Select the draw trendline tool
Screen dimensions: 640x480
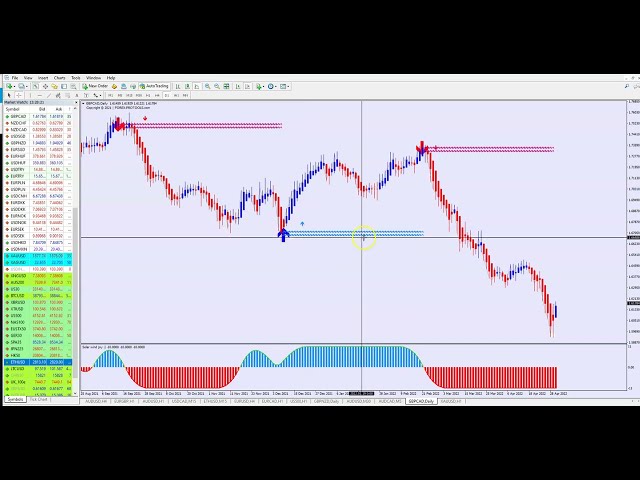click(x=49, y=95)
